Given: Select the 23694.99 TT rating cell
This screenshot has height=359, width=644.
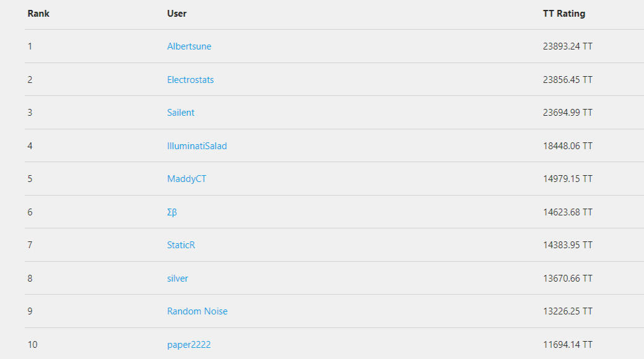Looking at the screenshot, I should [567, 113].
